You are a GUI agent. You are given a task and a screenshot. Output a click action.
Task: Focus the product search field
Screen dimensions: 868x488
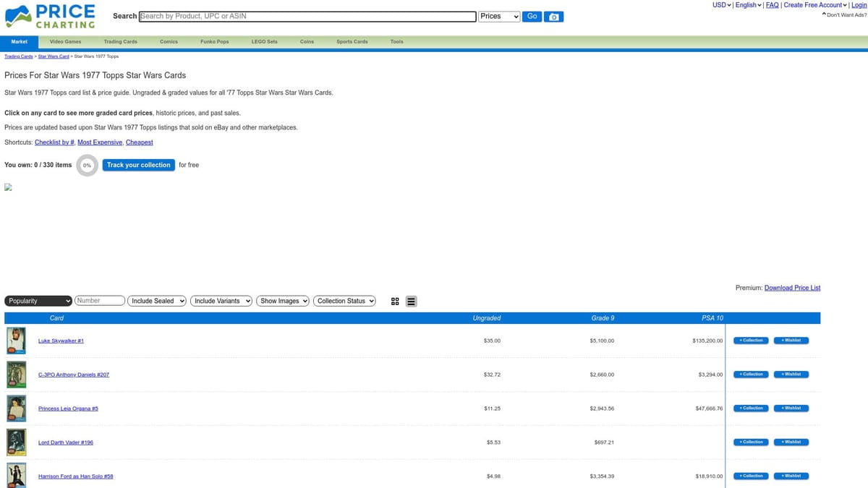tap(307, 17)
